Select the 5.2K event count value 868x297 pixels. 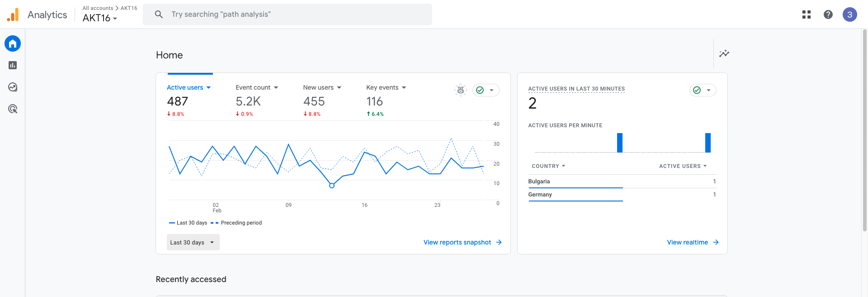coord(248,101)
